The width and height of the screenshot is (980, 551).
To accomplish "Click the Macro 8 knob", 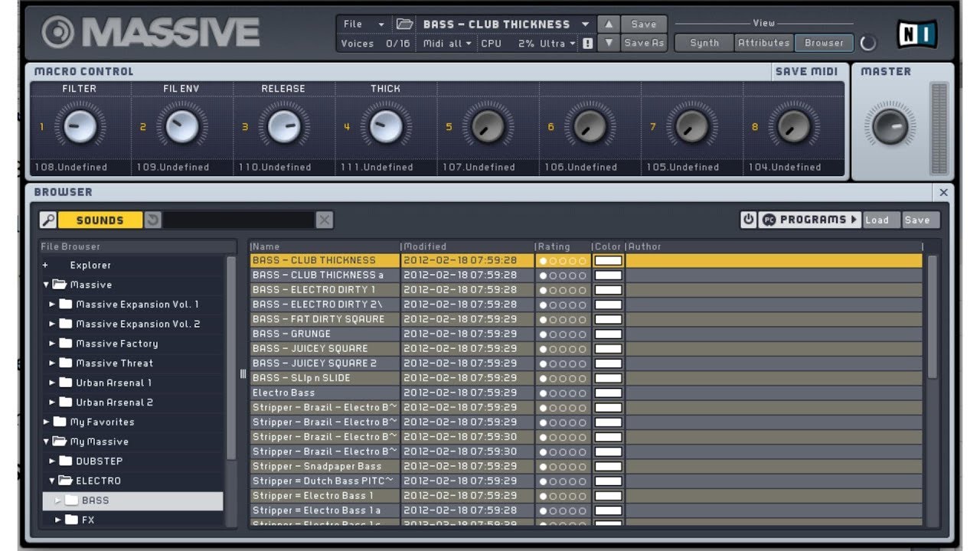I will (792, 126).
